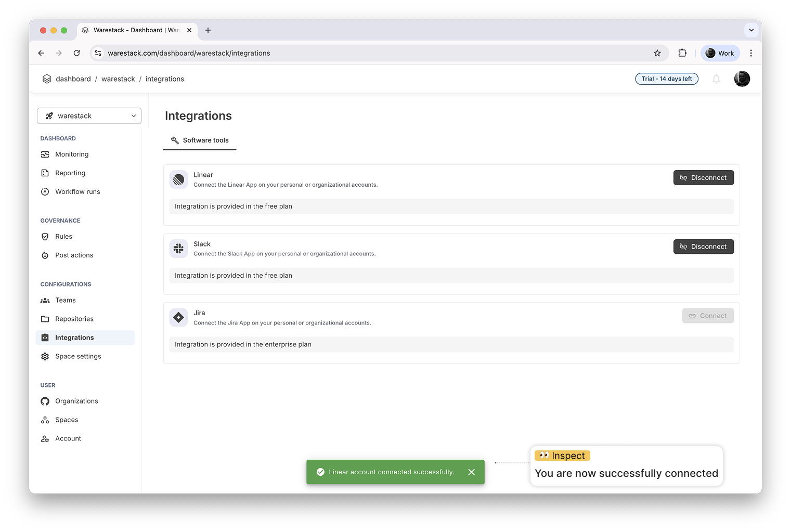Image resolution: width=791 pixels, height=532 pixels.
Task: Click the Warestack logo in breadcrumb
Action: 47,79
